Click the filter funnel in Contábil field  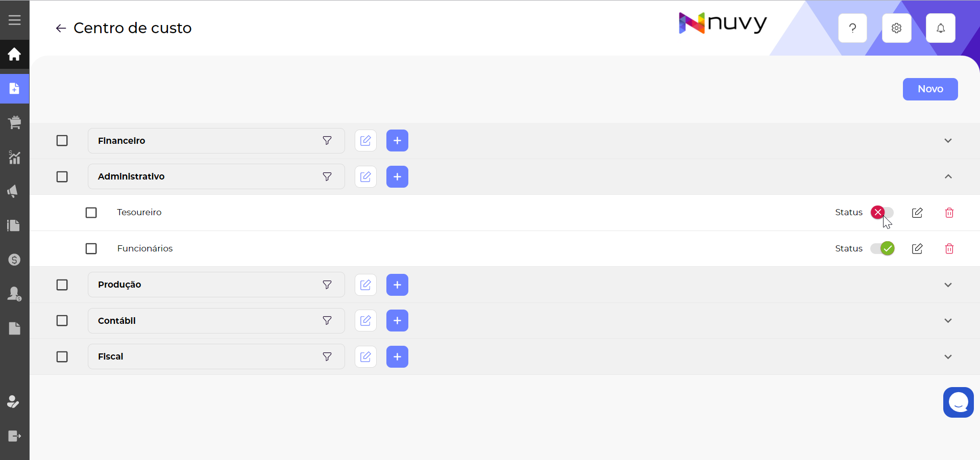[327, 321]
